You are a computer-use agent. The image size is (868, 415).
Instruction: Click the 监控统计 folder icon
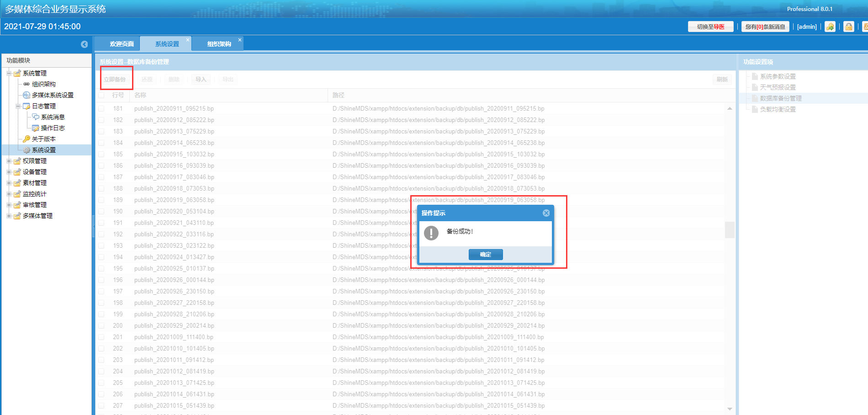coord(17,194)
